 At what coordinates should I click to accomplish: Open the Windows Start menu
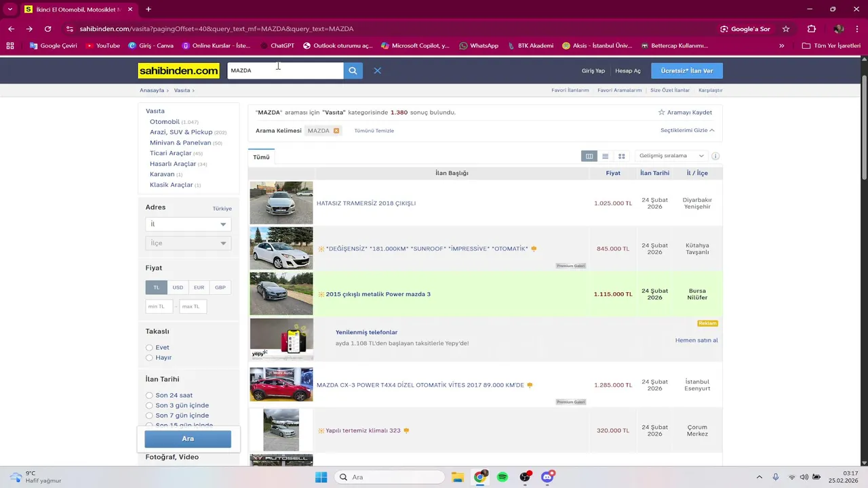321,477
